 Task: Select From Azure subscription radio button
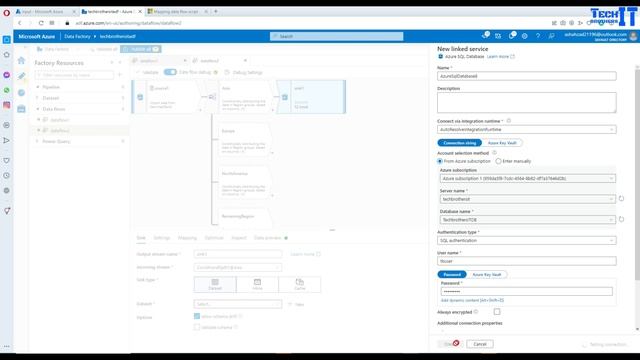coord(440,161)
